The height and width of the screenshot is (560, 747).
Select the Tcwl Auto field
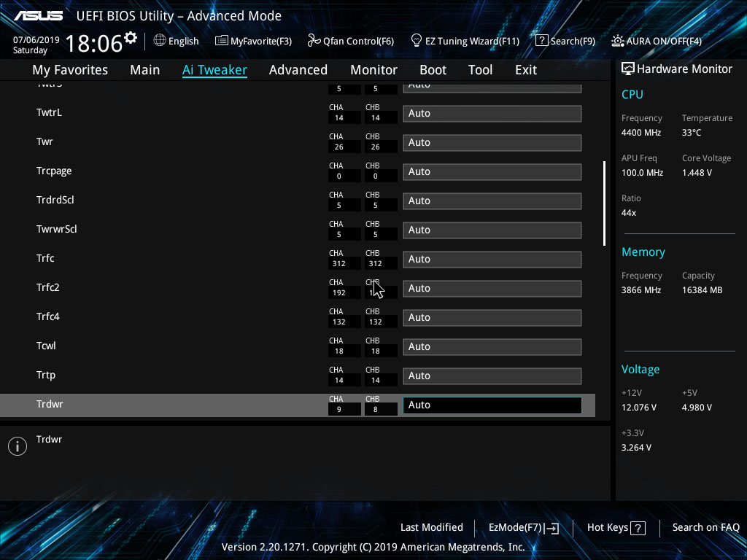tap(492, 346)
